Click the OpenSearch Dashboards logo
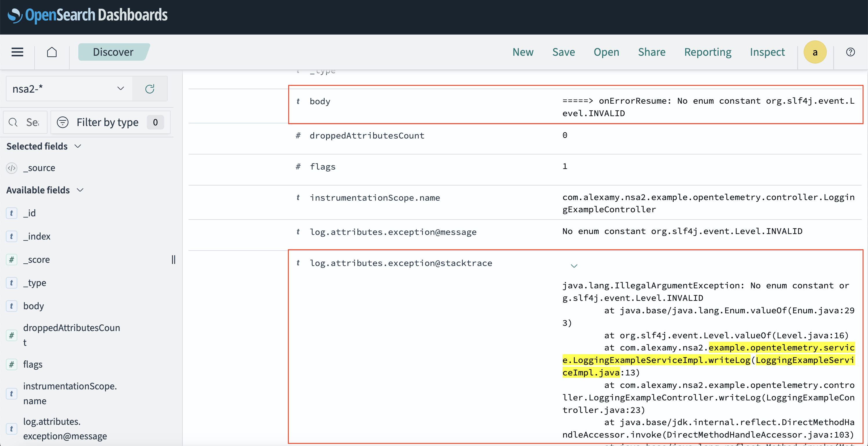Viewport: 868px width, 446px height. (88, 15)
